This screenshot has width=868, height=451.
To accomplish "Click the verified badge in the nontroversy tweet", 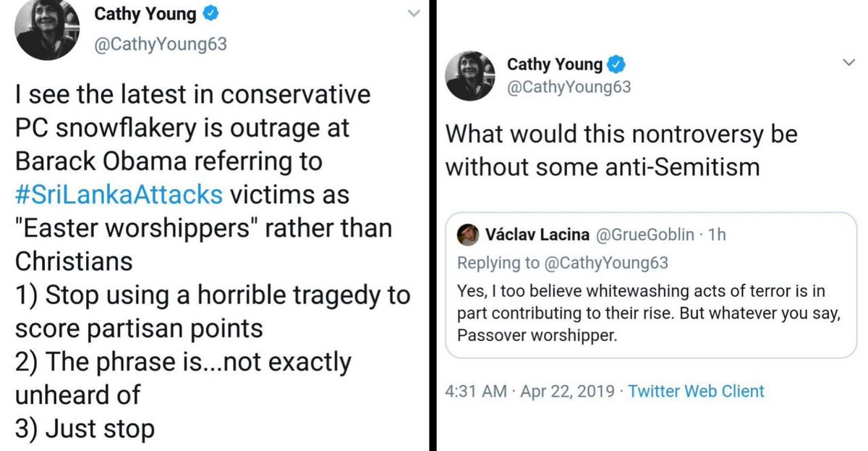I will [x=615, y=64].
